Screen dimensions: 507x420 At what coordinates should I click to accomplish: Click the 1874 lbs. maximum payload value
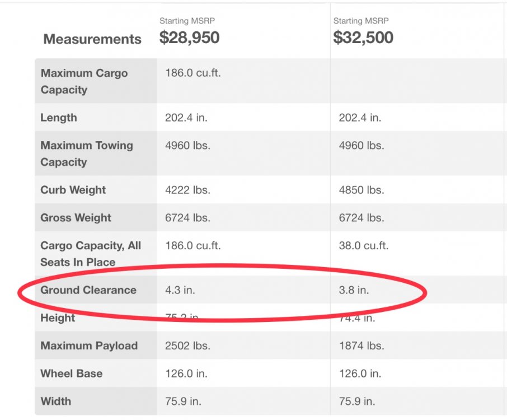(x=362, y=346)
